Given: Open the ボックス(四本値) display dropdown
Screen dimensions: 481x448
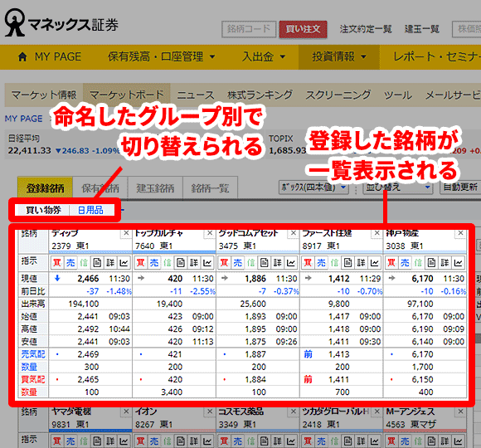Looking at the screenshot, I should [x=313, y=187].
